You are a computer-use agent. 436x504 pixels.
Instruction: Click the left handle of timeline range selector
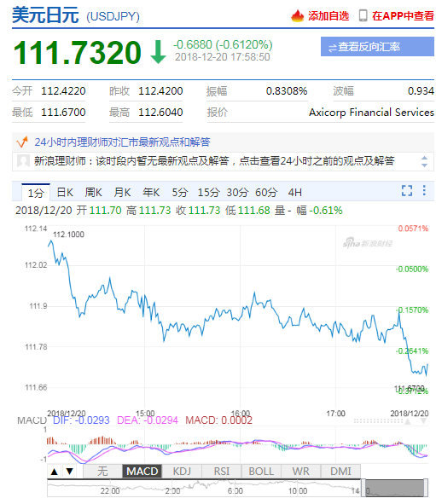[x=363, y=488]
